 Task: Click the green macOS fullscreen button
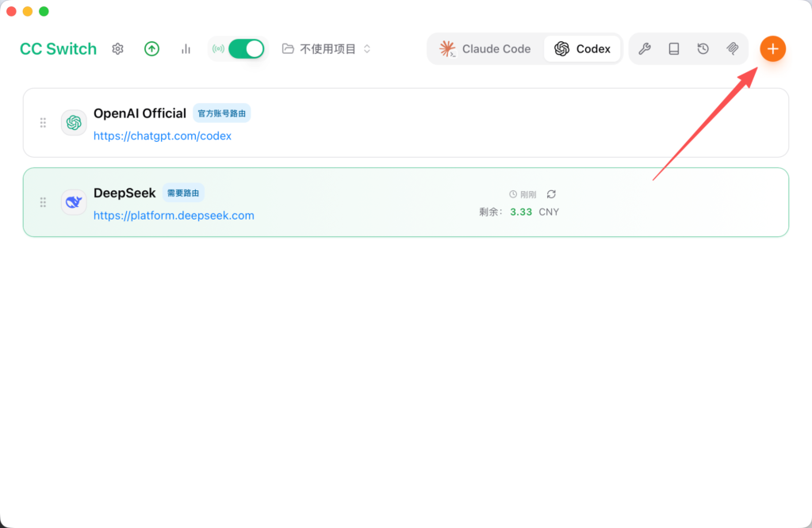[44, 11]
